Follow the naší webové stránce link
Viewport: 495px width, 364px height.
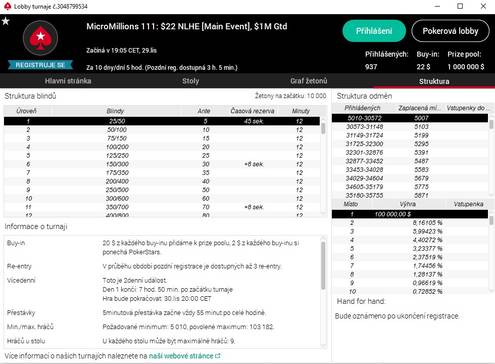[181, 356]
